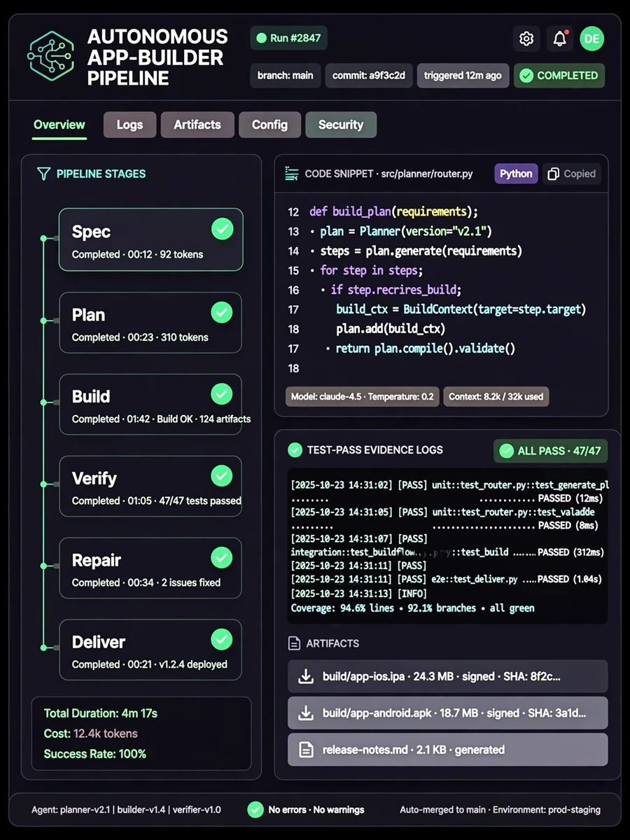Select the Verify stage card

(x=150, y=486)
